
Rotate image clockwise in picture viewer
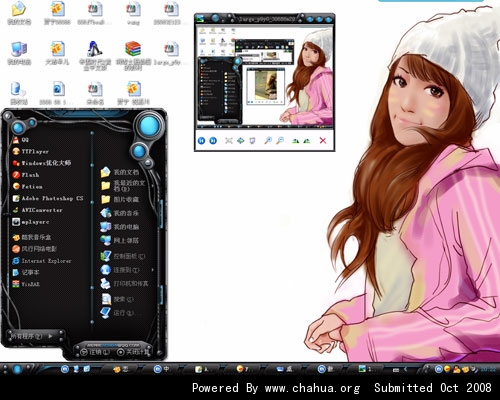coord(295,141)
